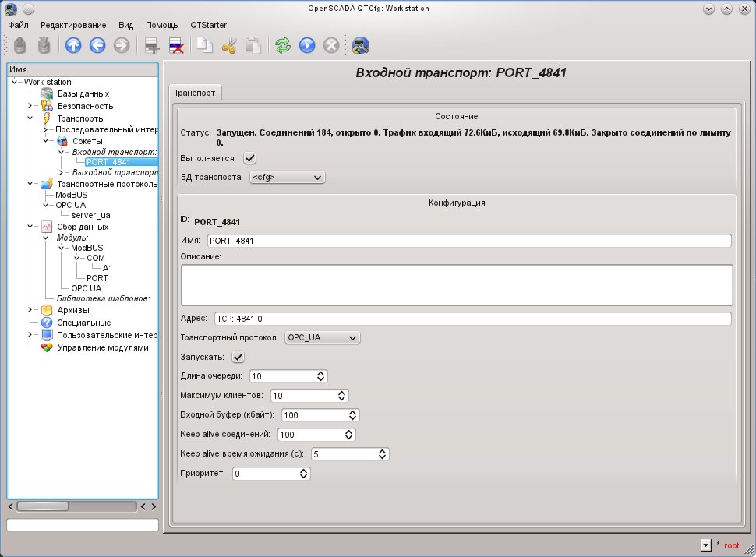Toggle the Выполняется checkbox
The width and height of the screenshot is (756, 557).
[250, 158]
